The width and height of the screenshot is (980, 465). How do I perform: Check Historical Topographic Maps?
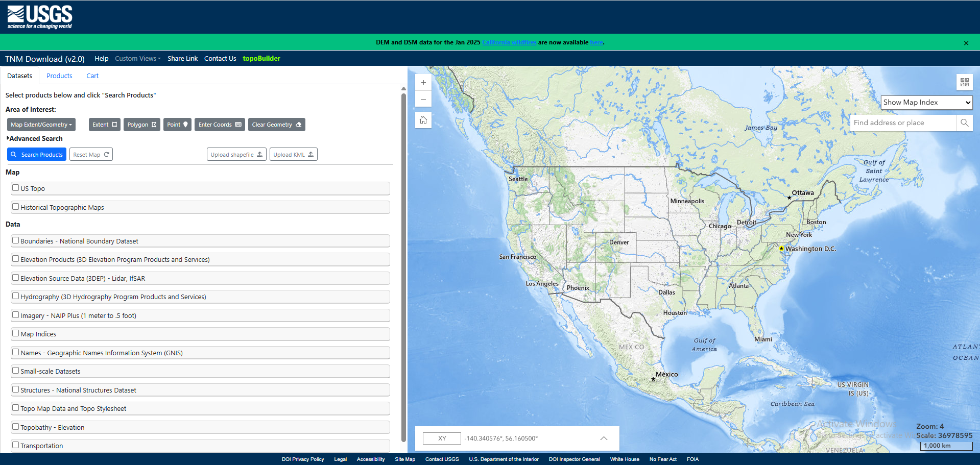point(16,207)
